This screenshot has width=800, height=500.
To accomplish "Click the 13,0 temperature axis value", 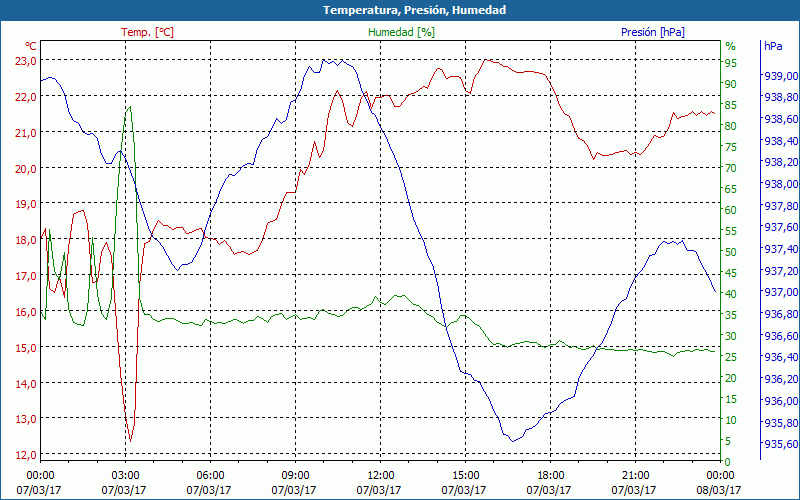I will (24, 419).
